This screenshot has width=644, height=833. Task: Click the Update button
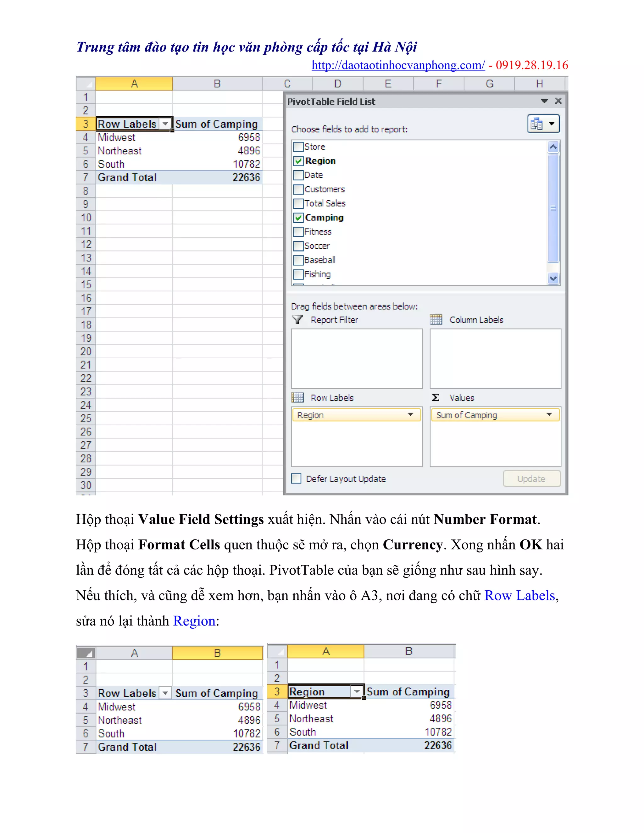point(531,479)
